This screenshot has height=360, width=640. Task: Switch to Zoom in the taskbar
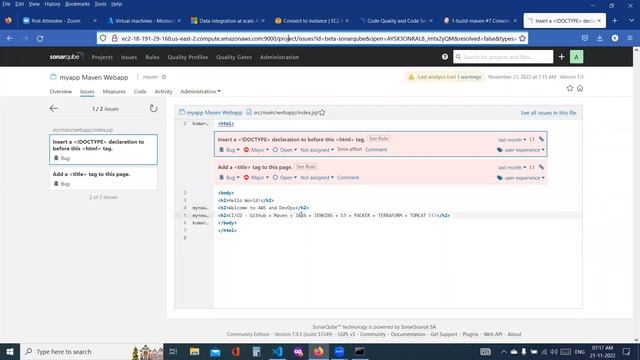pyautogui.click(x=339, y=351)
